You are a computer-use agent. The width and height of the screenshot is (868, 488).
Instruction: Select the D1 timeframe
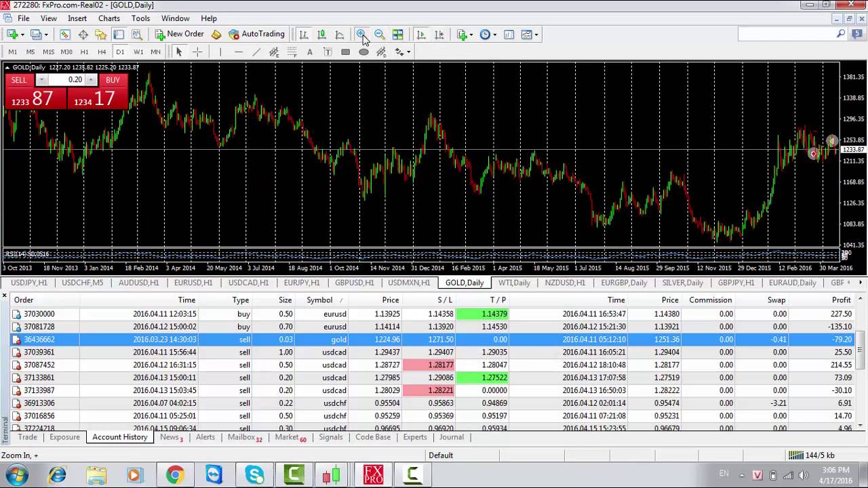[x=120, y=52]
